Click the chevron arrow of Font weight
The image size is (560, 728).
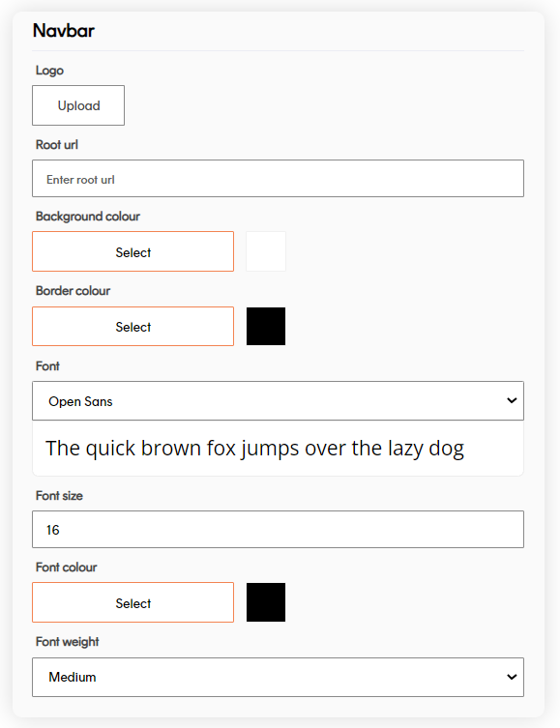512,677
